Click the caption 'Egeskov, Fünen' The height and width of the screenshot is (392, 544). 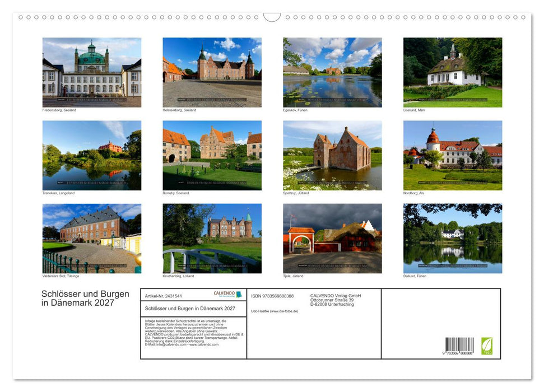pos(295,110)
